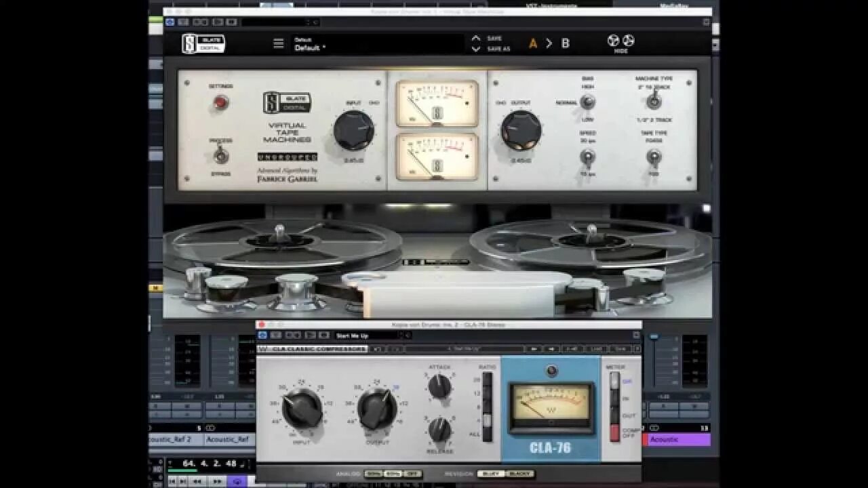Click the tape machine Output knob
Viewport: 868px width, 488px height.
tap(521, 130)
